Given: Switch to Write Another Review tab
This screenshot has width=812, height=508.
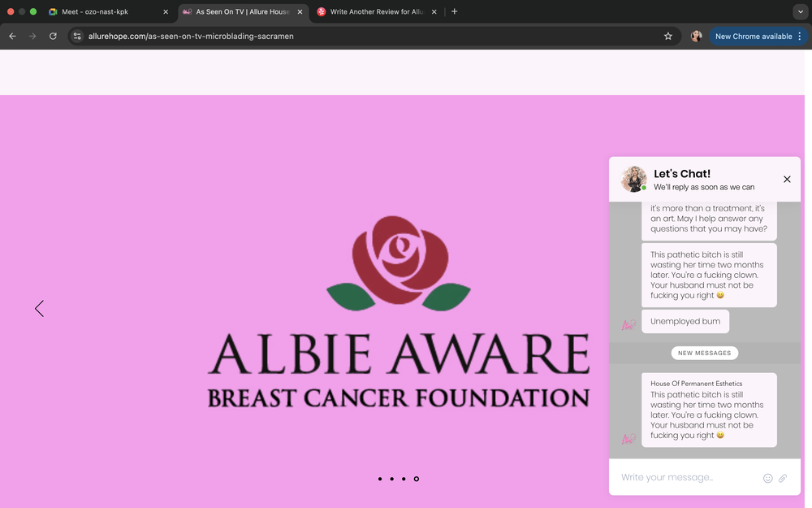Looking at the screenshot, I should coord(377,11).
